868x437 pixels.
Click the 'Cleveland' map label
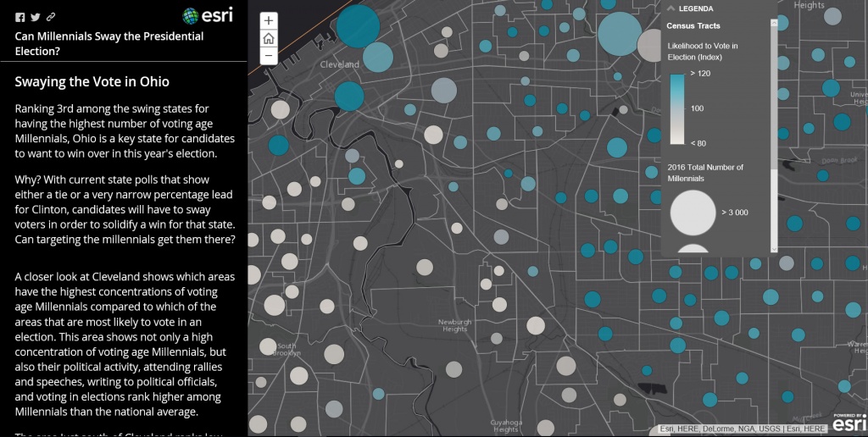click(x=339, y=64)
